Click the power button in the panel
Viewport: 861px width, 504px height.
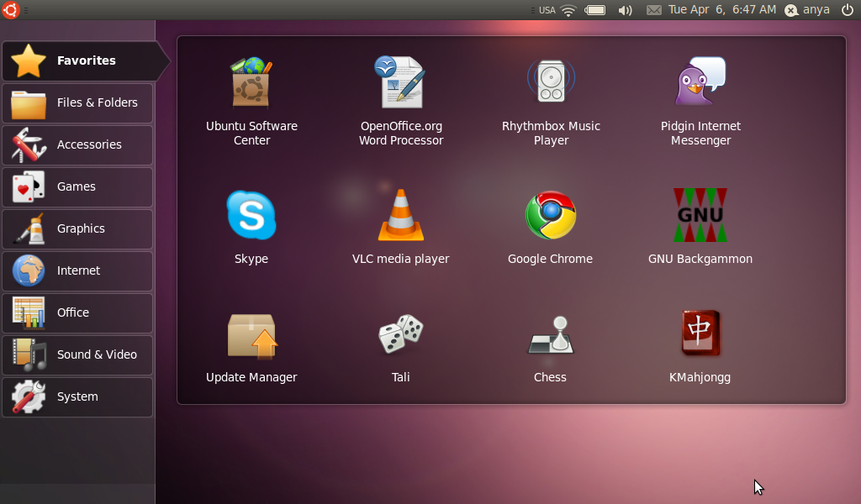(848, 10)
